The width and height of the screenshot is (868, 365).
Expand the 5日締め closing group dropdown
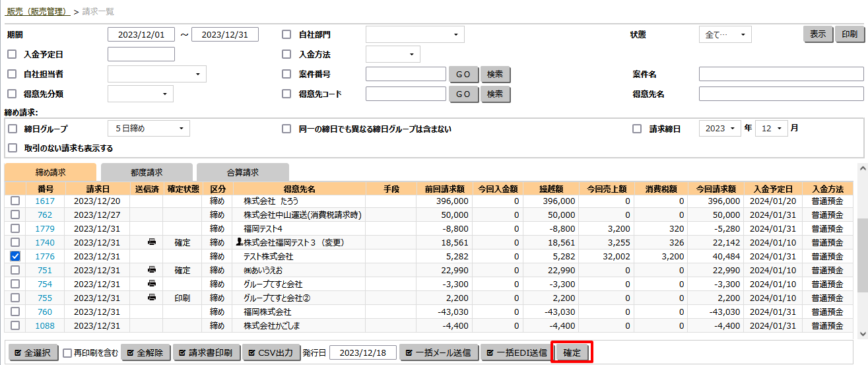click(x=149, y=129)
